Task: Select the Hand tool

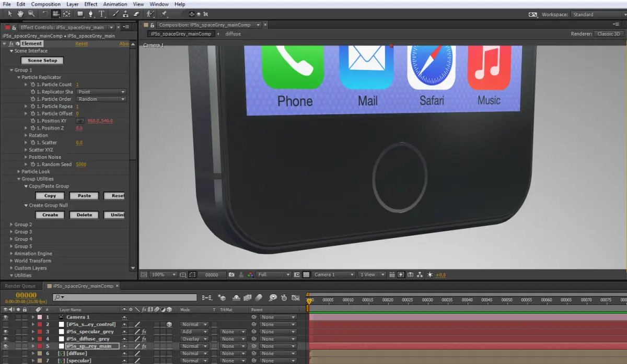Action: [20, 14]
